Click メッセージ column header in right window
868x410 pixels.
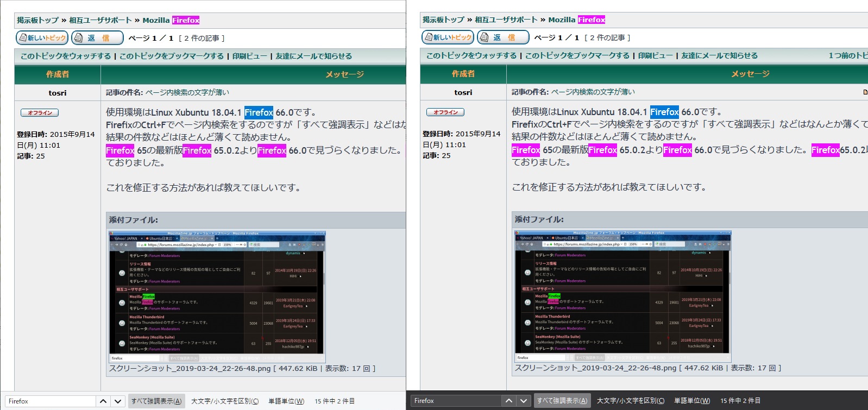click(751, 74)
